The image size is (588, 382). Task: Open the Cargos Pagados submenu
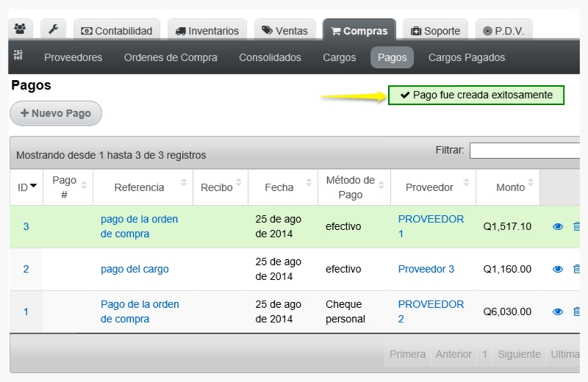pyautogui.click(x=467, y=57)
